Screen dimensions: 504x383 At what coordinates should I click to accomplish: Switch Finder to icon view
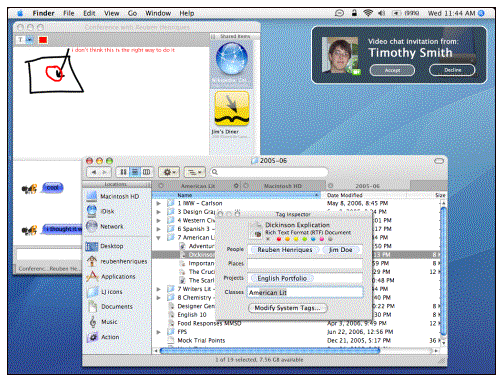click(123, 172)
